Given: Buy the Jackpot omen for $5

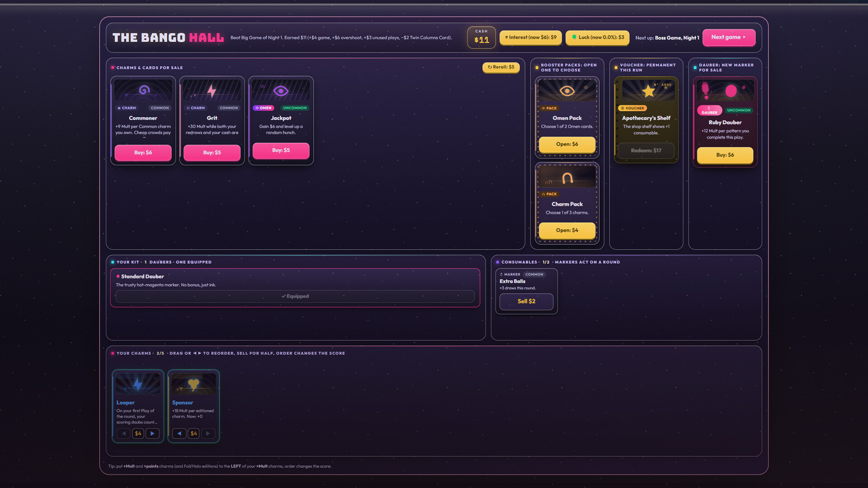Looking at the screenshot, I should [281, 150].
